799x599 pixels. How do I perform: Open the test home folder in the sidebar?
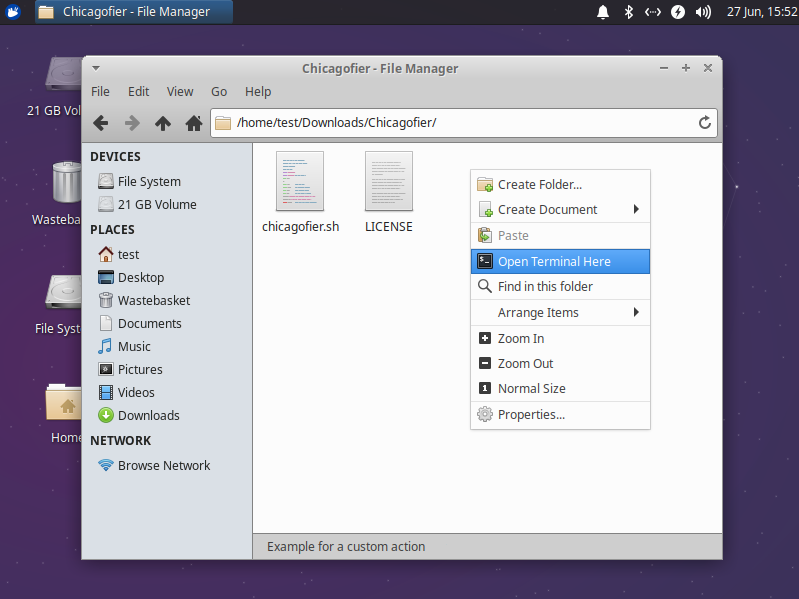pos(118,254)
